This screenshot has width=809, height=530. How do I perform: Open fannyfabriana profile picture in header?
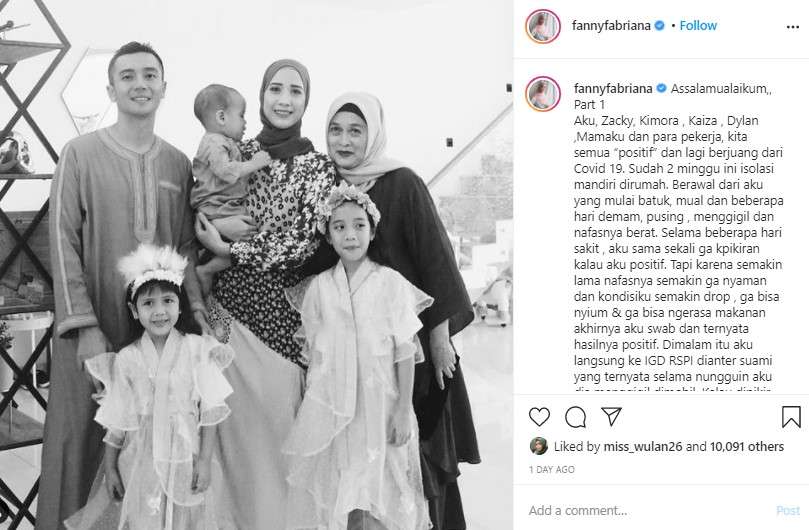click(x=543, y=26)
